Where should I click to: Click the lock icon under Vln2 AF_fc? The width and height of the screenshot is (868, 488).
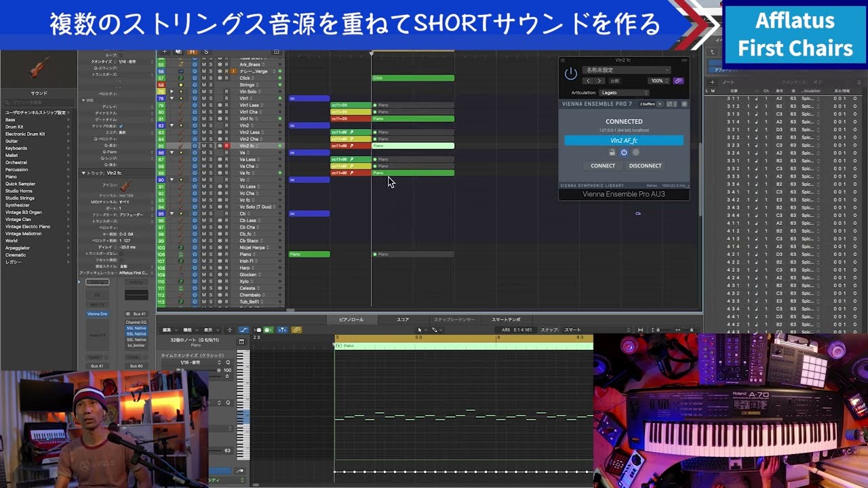click(612, 152)
